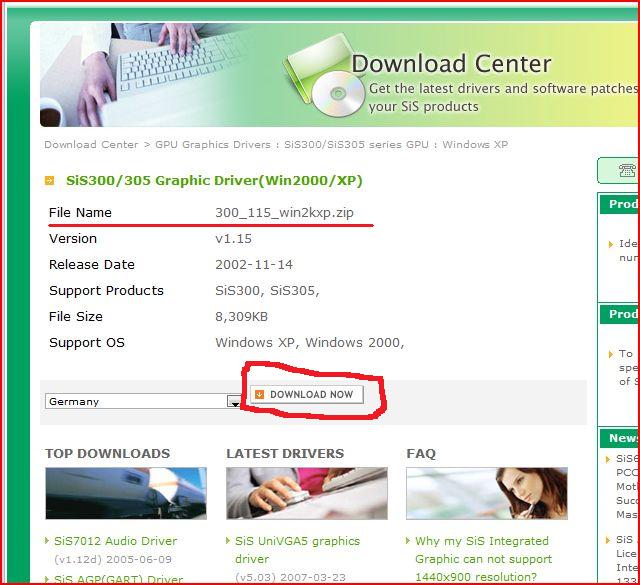This screenshot has height=585, width=640.
Task: Click the orange download arrow icon on button
Action: pyautogui.click(x=259, y=394)
